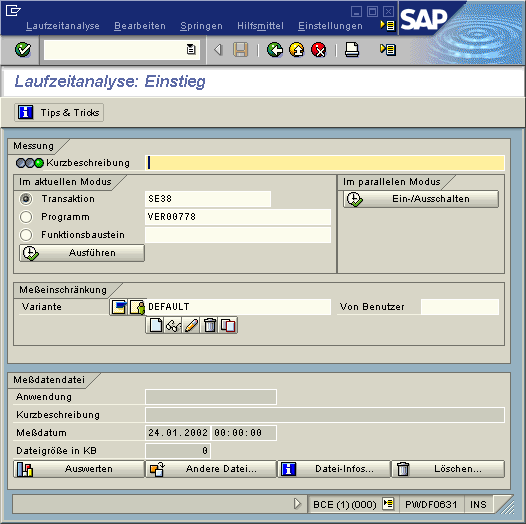526x524 pixels.
Task: Open the Einstellungen menu
Action: coord(330,26)
